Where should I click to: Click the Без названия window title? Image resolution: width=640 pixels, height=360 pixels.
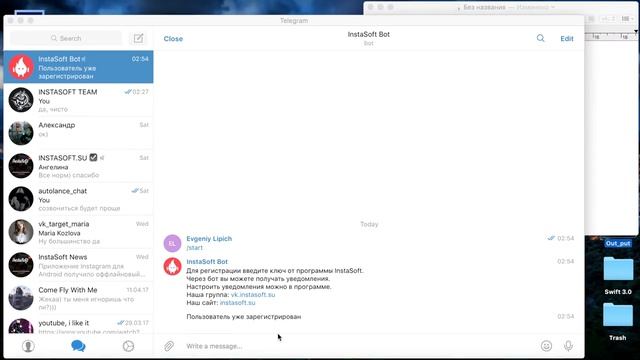(484, 7)
